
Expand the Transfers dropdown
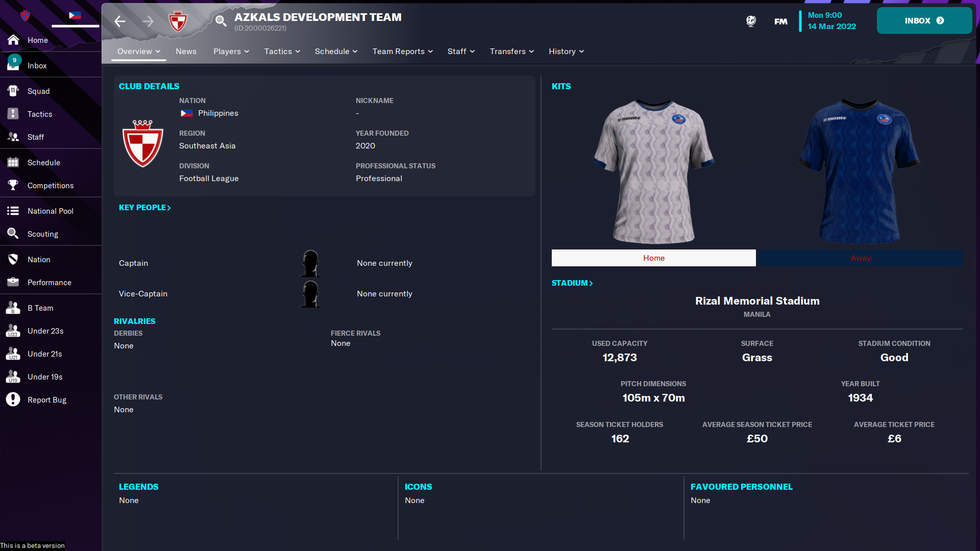coord(512,52)
